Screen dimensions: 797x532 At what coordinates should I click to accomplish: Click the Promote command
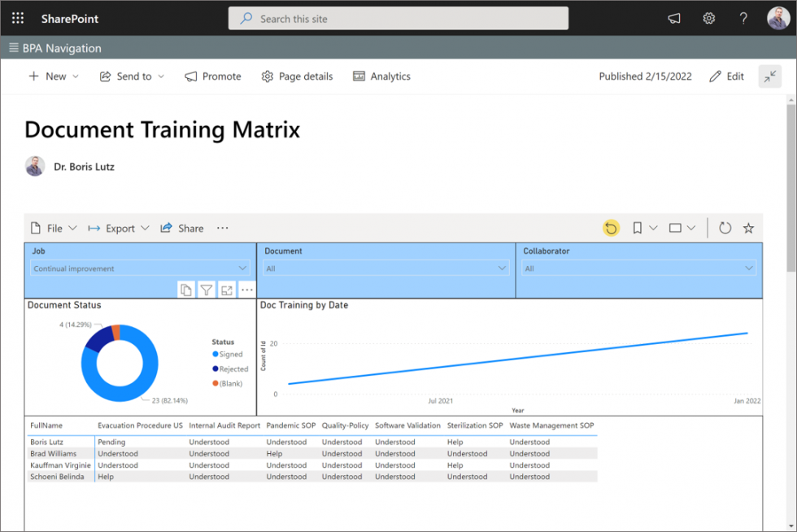pos(212,76)
